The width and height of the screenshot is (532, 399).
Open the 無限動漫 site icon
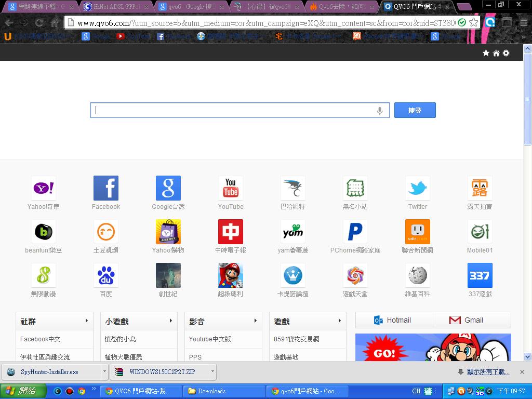[x=44, y=275]
